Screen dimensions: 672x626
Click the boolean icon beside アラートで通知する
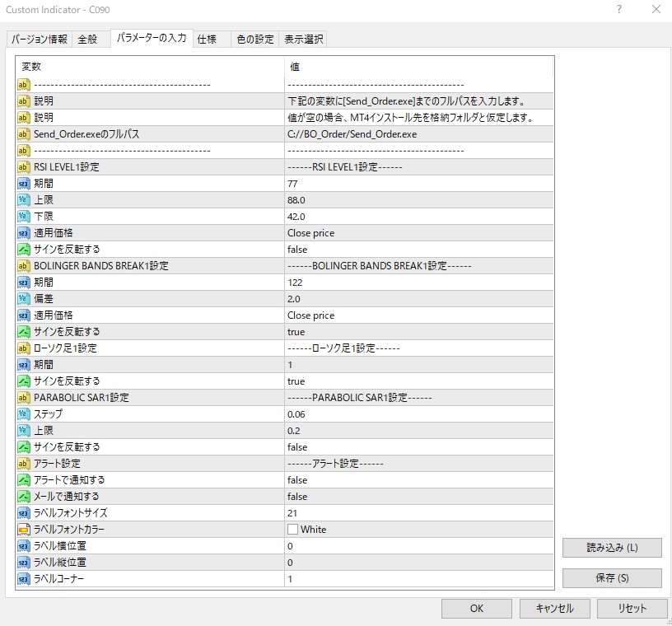point(24,480)
